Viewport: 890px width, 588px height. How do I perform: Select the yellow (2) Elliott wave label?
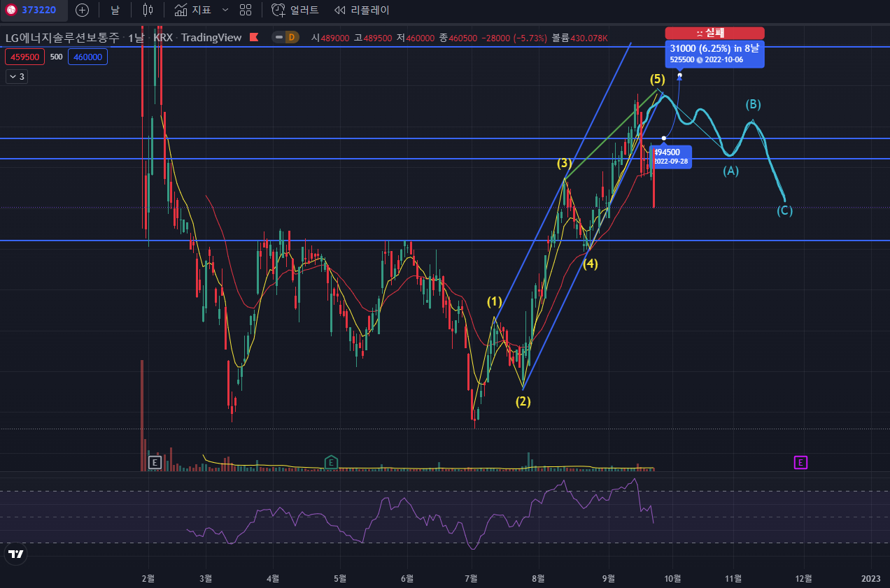point(523,401)
